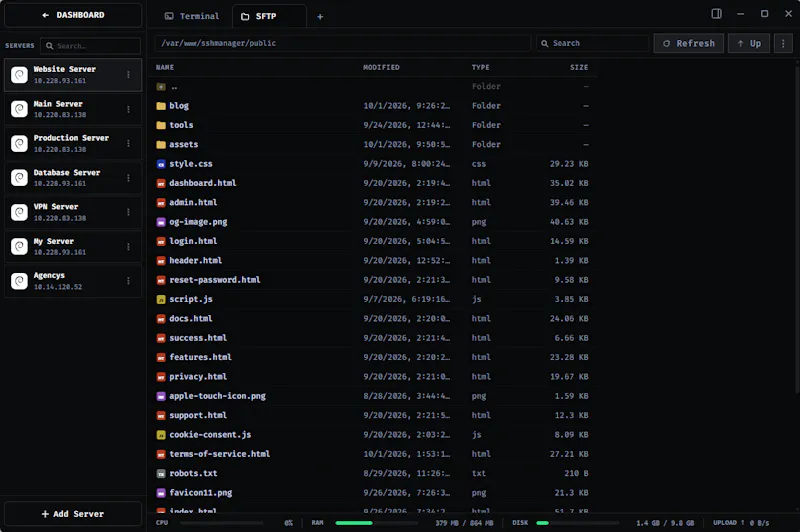The image size is (800, 532).
Task: Click the tools folder icon
Action: tap(161, 125)
